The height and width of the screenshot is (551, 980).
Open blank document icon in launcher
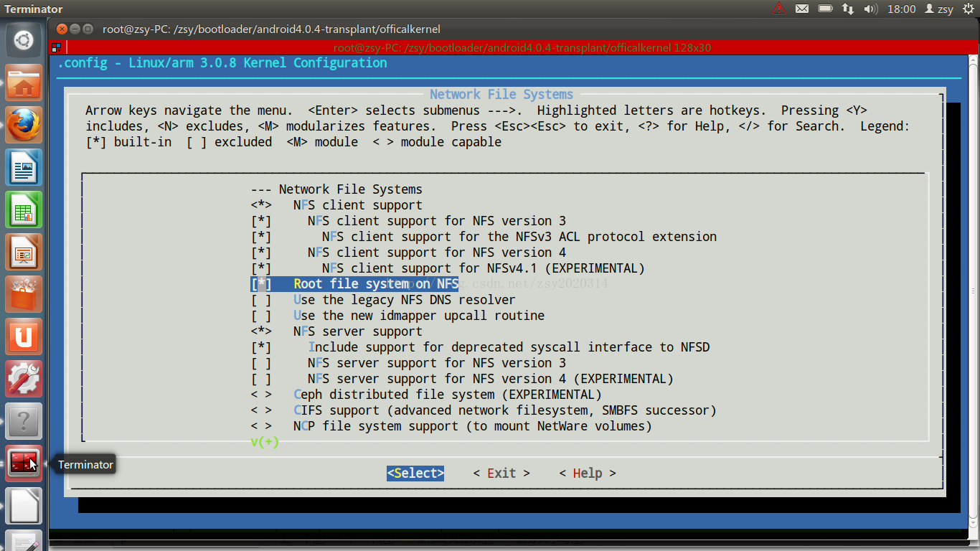pos(24,507)
